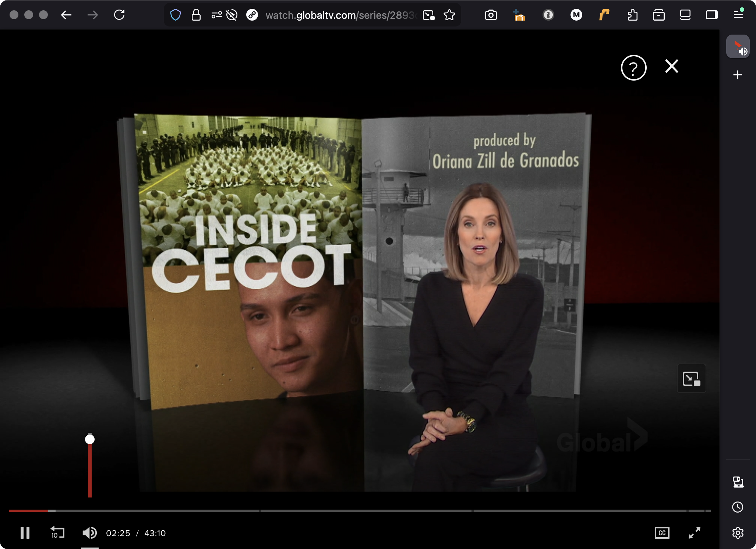Close the video player overlay
This screenshot has width=756, height=549.
[672, 67]
